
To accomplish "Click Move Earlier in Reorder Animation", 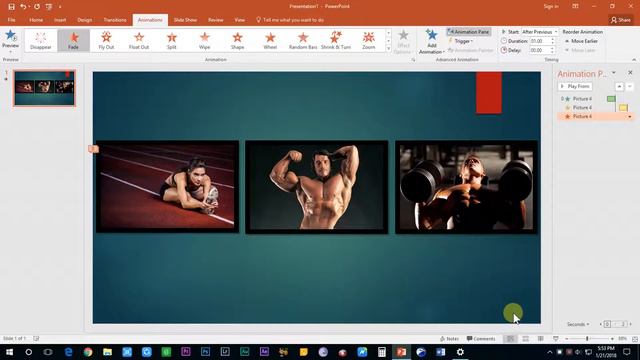I will [x=581, y=41].
